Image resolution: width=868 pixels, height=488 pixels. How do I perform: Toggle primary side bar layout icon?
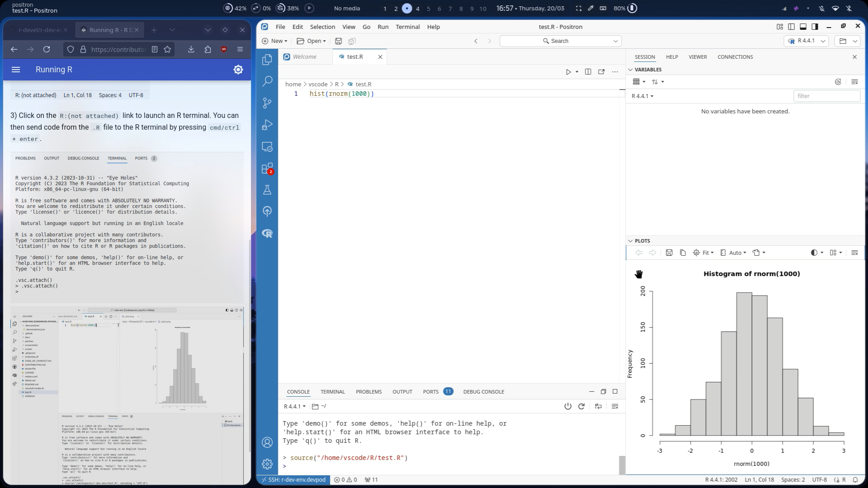pos(791,27)
